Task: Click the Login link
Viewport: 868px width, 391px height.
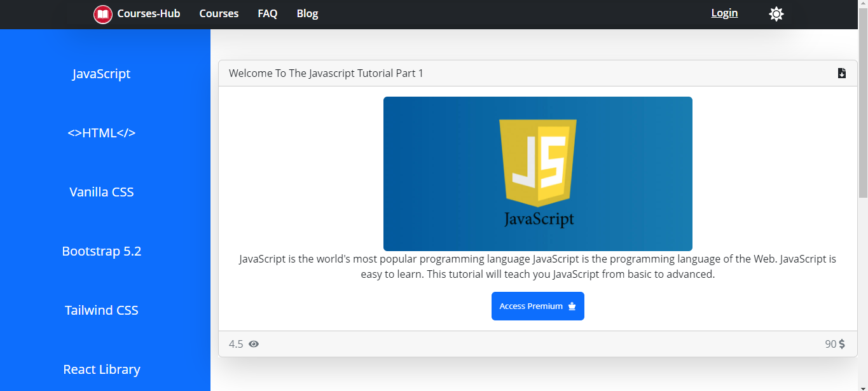Action: (724, 13)
